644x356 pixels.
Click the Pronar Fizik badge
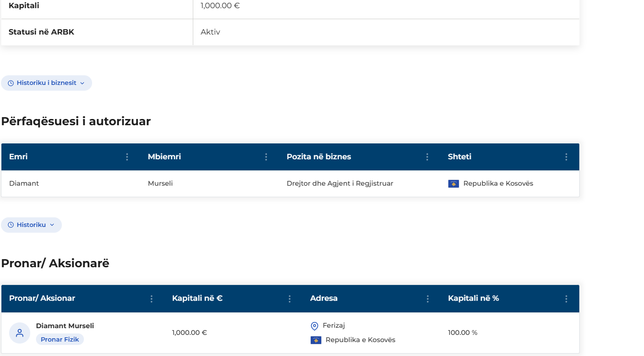(60, 339)
